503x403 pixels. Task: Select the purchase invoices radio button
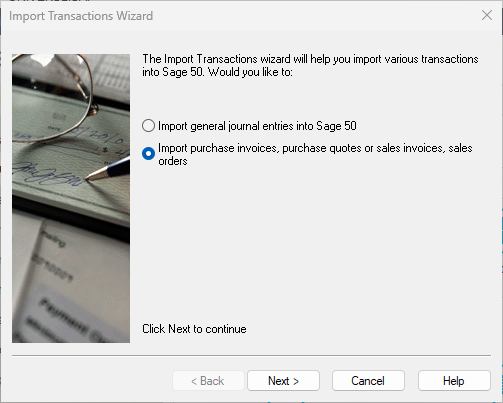tap(148, 154)
